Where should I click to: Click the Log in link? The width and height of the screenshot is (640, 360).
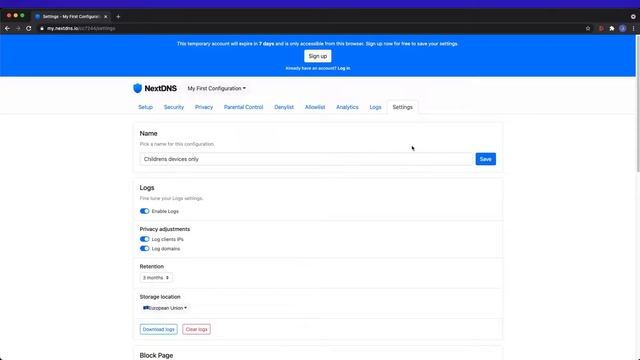click(344, 68)
